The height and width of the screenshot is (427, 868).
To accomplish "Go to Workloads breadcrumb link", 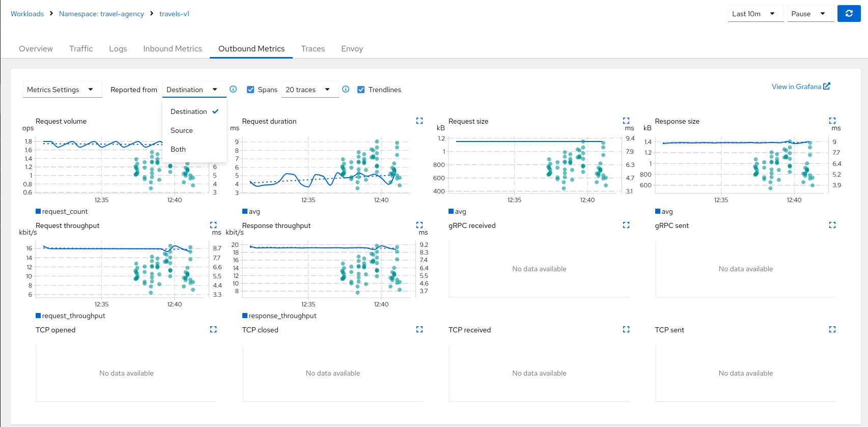I will [27, 14].
